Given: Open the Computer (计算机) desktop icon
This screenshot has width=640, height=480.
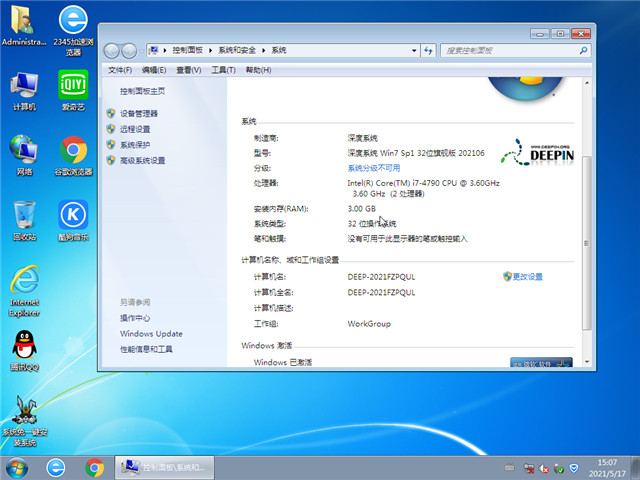Looking at the screenshot, I should [24, 91].
